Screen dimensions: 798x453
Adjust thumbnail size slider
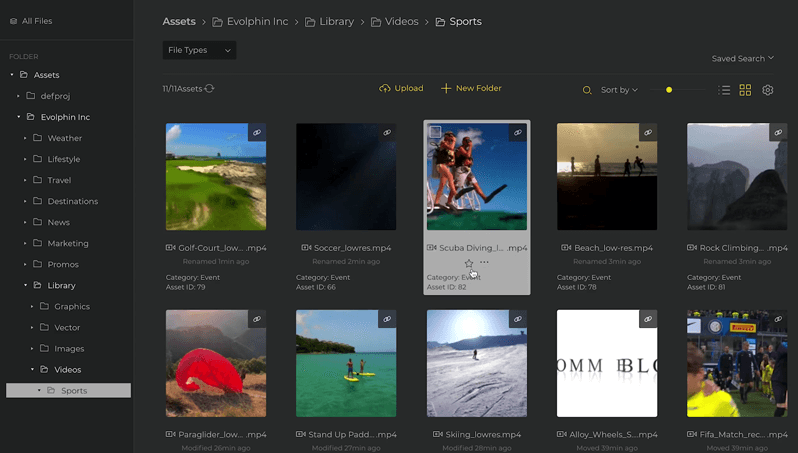pyautogui.click(x=669, y=90)
